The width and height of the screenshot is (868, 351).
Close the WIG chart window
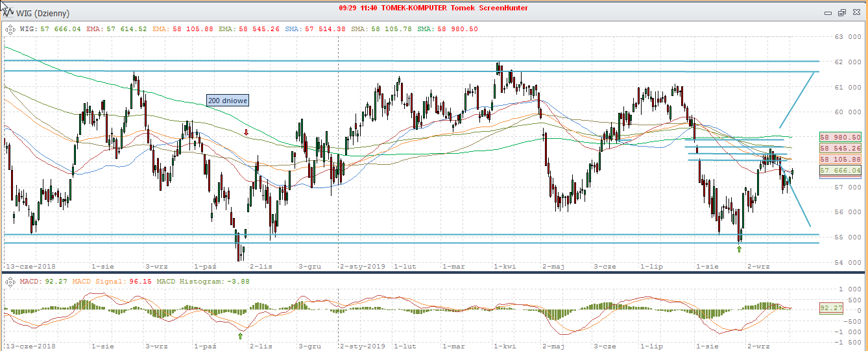pos(856,13)
